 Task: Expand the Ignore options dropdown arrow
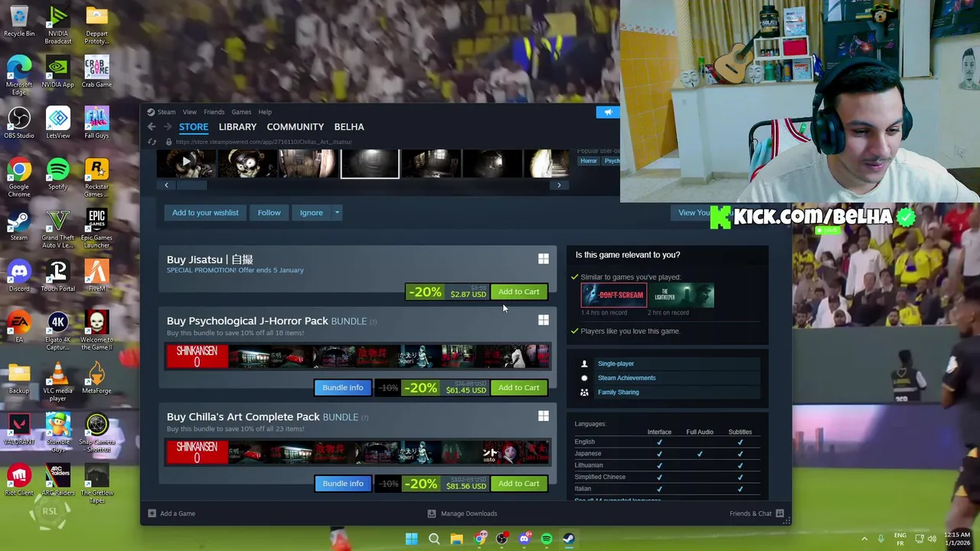(x=337, y=213)
